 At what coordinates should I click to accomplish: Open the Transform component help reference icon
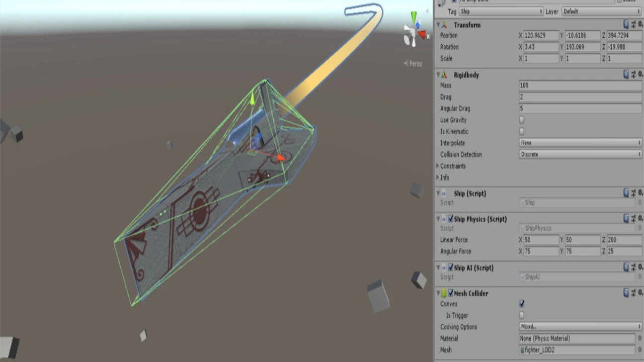(x=626, y=25)
